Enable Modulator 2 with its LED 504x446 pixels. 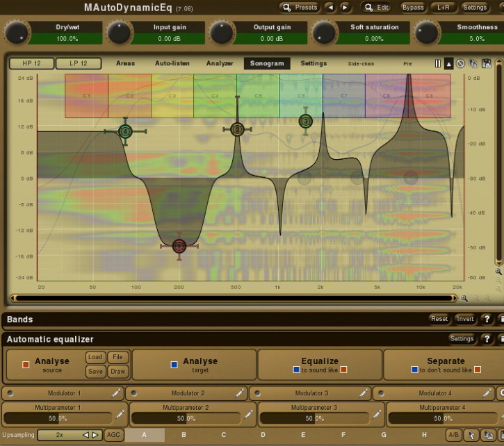pyautogui.click(x=133, y=393)
